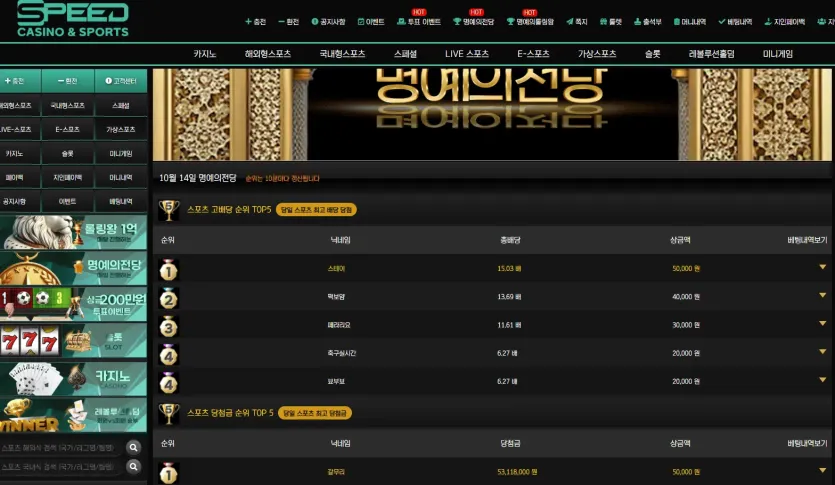Click the 해외식 sports search field
Viewport: 835px width, 485px height.
[61, 448]
